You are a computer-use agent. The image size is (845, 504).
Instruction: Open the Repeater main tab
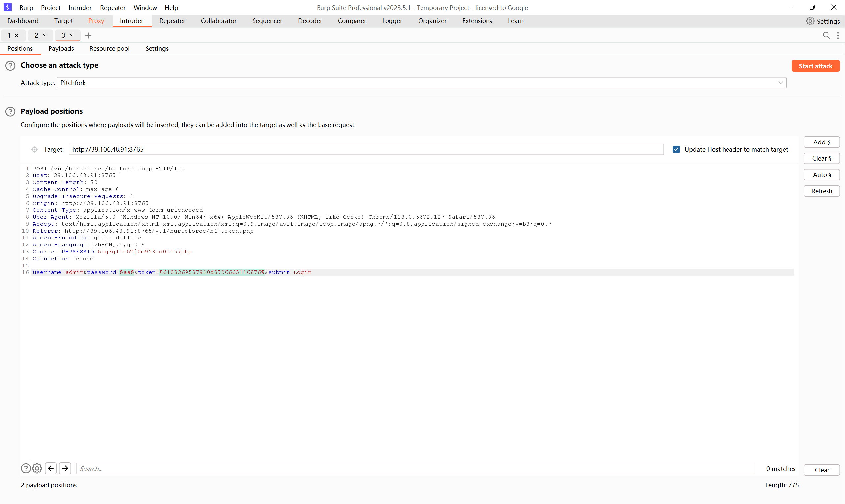(x=172, y=21)
